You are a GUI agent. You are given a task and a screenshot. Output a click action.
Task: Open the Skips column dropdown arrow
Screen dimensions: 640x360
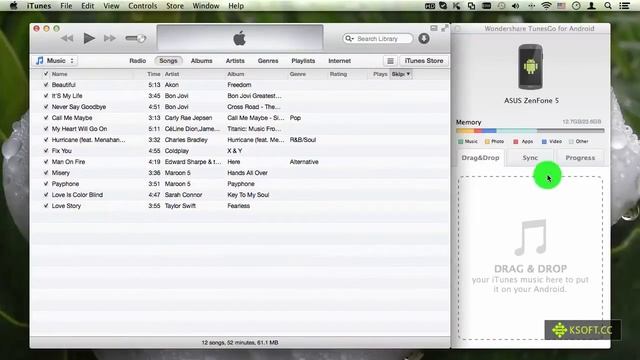tap(408, 74)
